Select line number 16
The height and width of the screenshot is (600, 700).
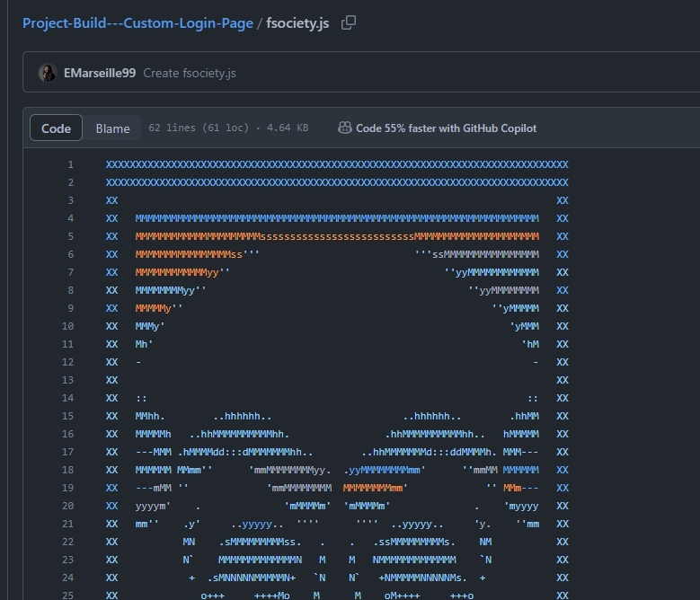pyautogui.click(x=68, y=434)
